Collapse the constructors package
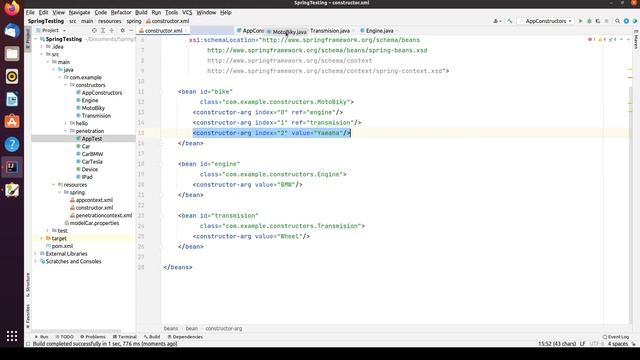Image resolution: width=640 pixels, height=360 pixels. [x=65, y=85]
